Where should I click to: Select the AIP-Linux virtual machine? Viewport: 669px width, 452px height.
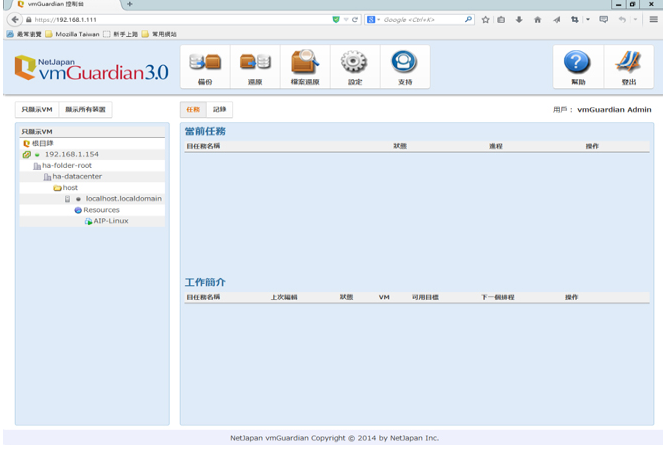click(x=111, y=221)
